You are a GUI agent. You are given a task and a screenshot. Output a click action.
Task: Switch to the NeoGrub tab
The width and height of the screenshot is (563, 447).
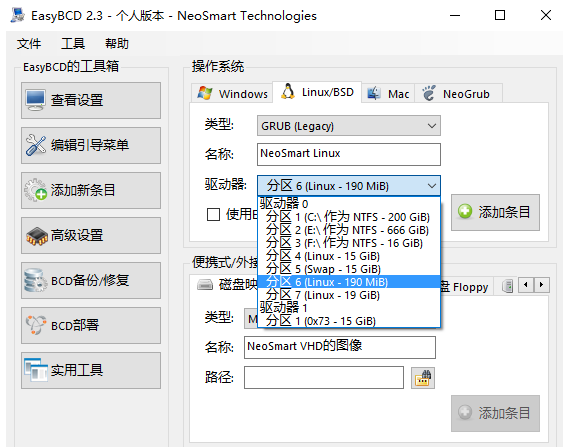(x=458, y=94)
